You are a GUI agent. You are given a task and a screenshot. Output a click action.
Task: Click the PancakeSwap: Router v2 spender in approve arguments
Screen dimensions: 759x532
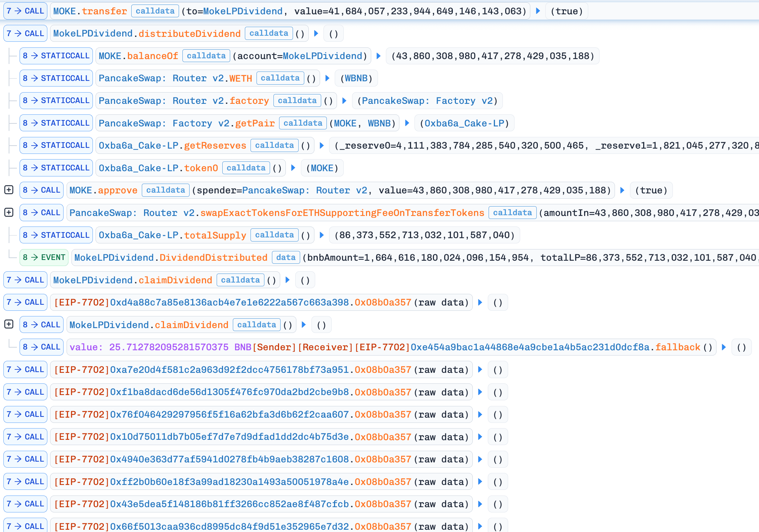tap(305, 190)
